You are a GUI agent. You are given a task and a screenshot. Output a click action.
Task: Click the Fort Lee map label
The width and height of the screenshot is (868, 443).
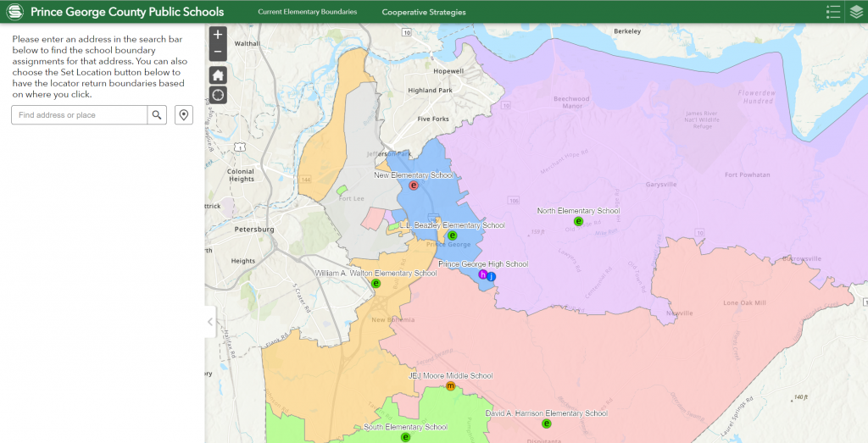350,198
